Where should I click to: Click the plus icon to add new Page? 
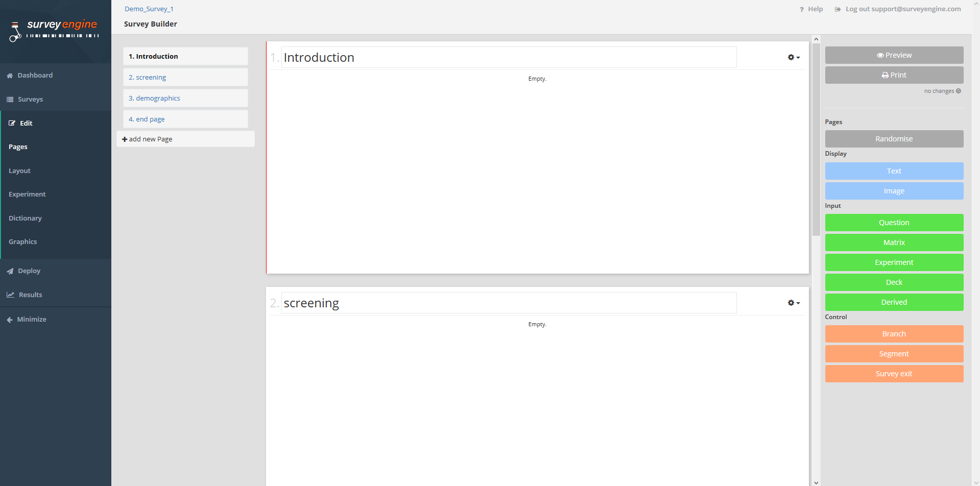click(x=125, y=139)
